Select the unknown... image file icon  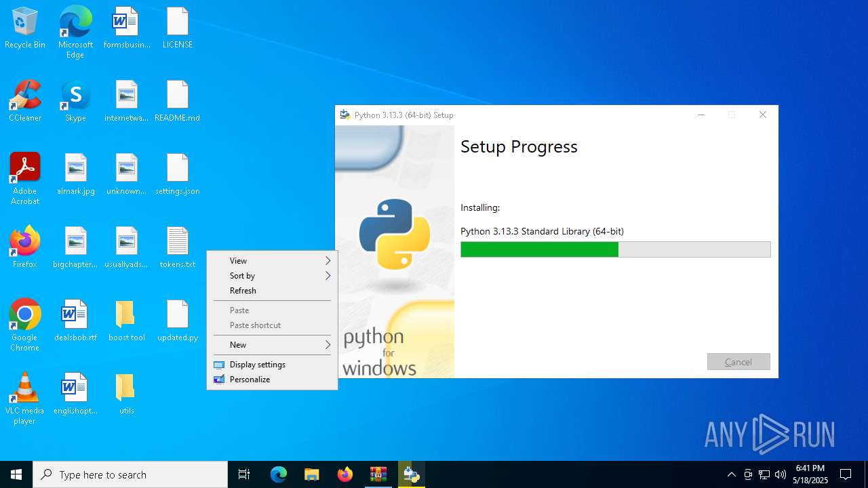(127, 175)
